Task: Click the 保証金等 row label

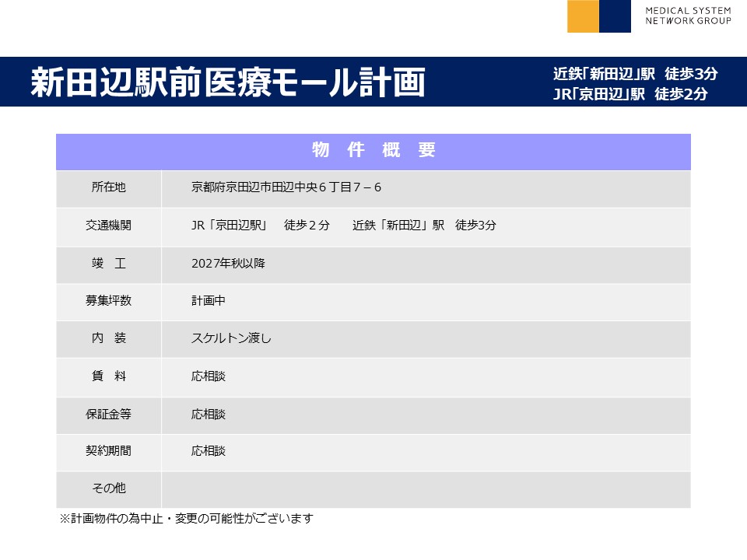Action: 108,415
